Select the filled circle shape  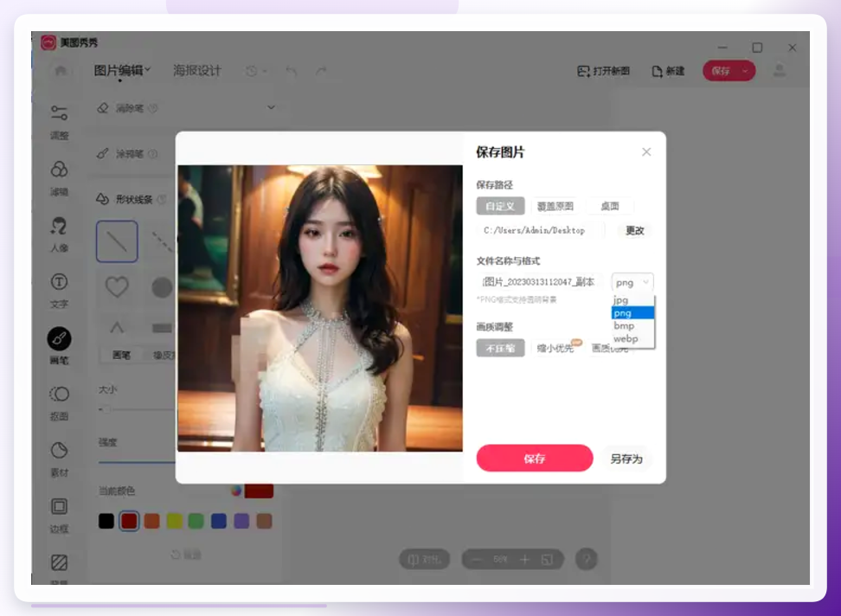click(x=162, y=287)
